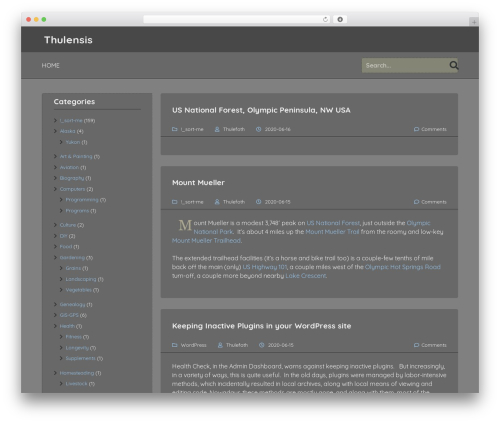Click clock icon in Mount Mueller post meta
Screen dimensions: 500x423
(x=258, y=202)
